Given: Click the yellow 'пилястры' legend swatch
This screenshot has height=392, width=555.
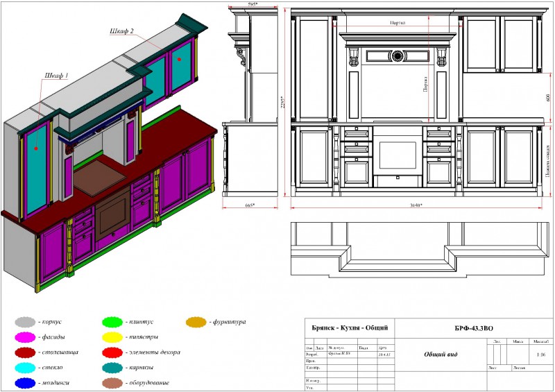Looking at the screenshot, I should pos(112,337).
